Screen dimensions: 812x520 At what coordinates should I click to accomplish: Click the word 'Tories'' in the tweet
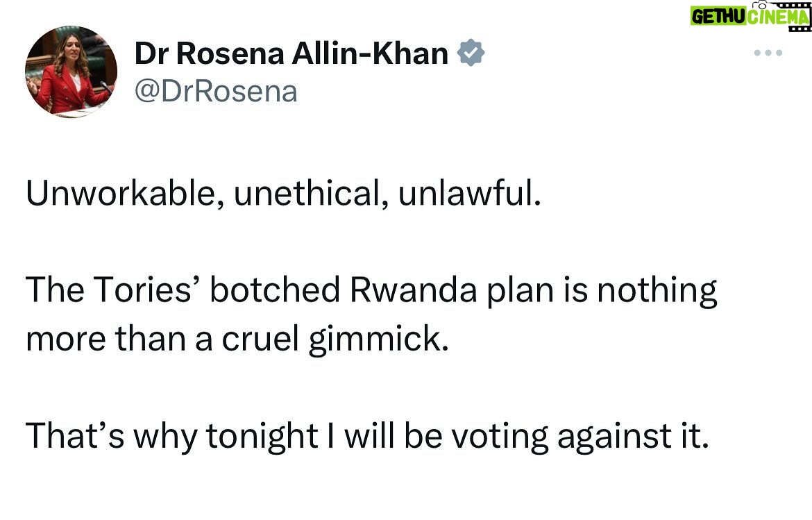point(147,290)
